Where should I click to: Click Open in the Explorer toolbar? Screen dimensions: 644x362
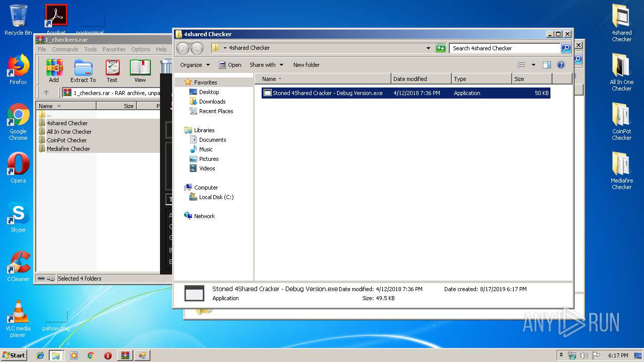click(x=230, y=65)
